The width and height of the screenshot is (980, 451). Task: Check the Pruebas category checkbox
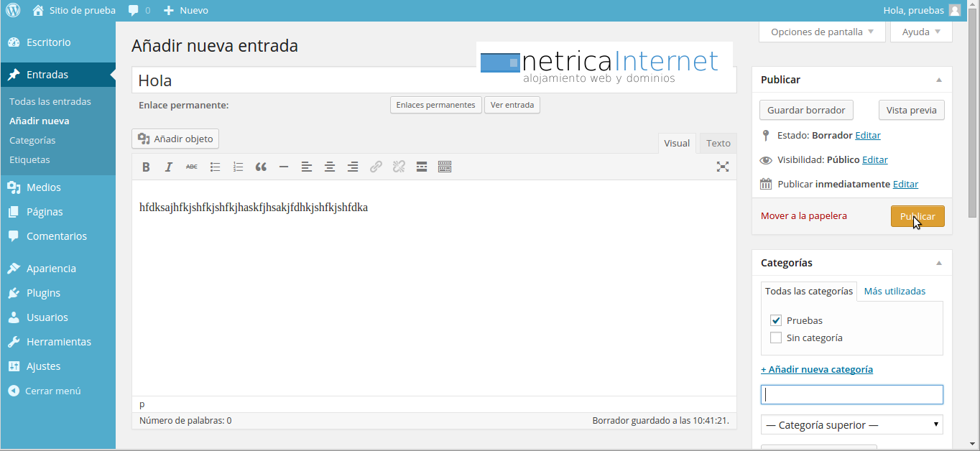pyautogui.click(x=776, y=320)
